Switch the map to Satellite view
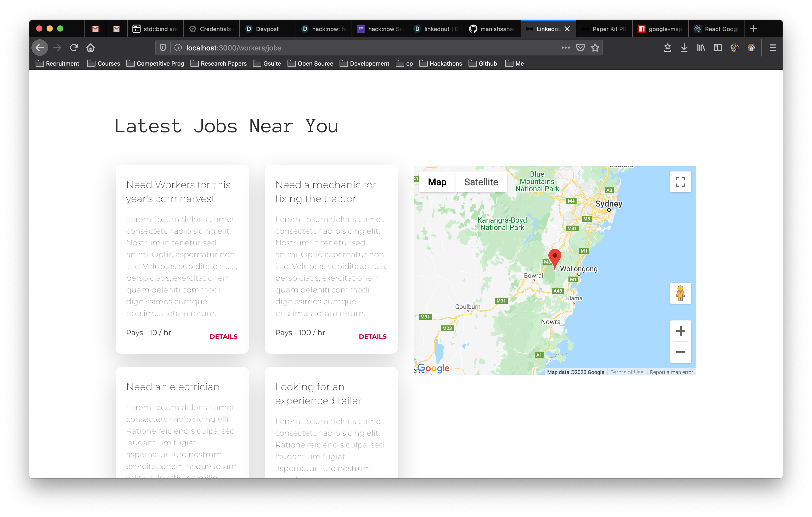Image resolution: width=812 pixels, height=517 pixels. coord(481,182)
